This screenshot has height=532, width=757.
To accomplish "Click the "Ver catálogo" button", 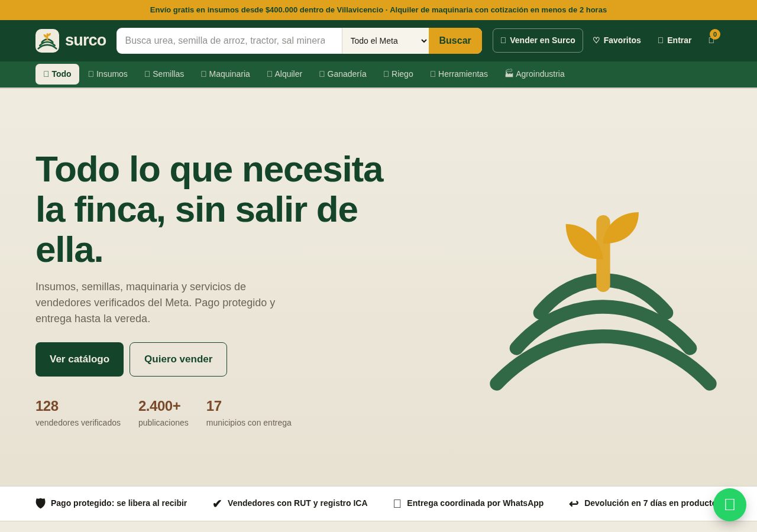I will pyautogui.click(x=79, y=359).
